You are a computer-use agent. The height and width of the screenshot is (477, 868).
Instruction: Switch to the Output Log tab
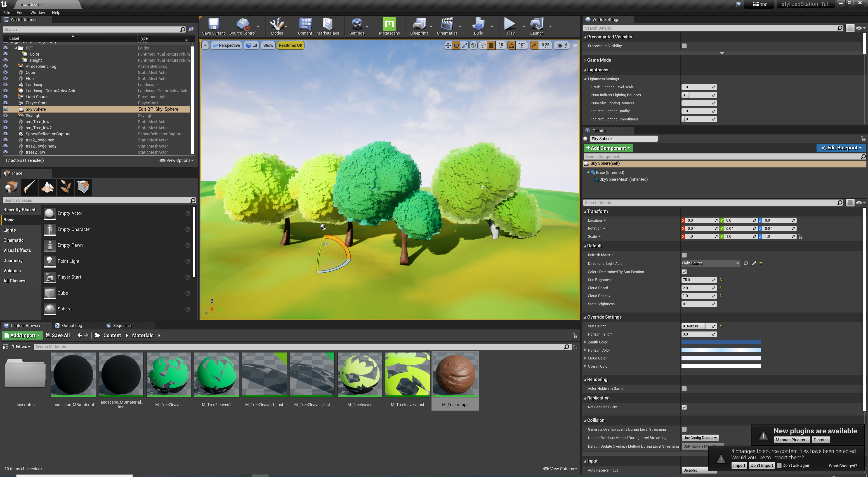(x=72, y=325)
